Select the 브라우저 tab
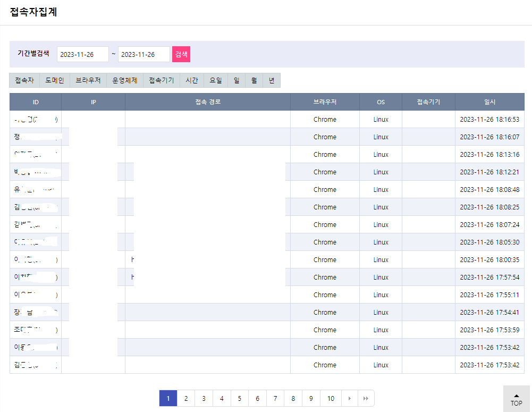The image size is (532, 412). pyautogui.click(x=88, y=81)
